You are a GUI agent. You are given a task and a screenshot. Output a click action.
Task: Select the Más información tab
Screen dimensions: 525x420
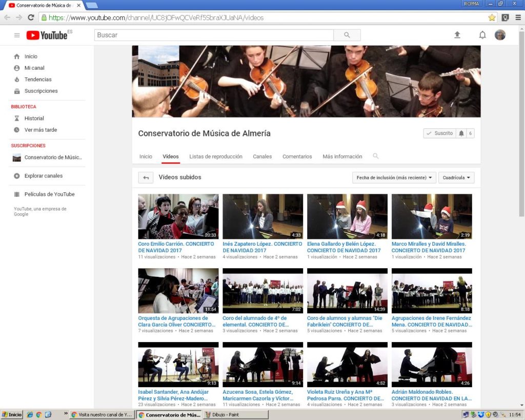tap(342, 156)
